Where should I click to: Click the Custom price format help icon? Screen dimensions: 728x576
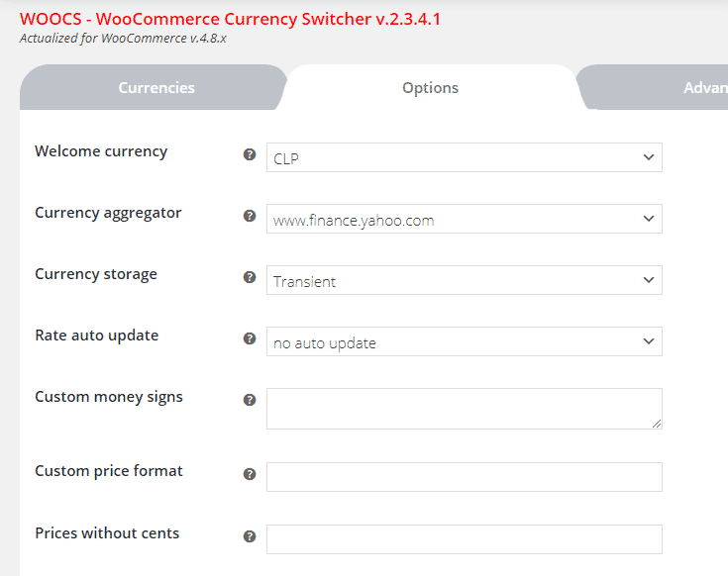point(250,474)
